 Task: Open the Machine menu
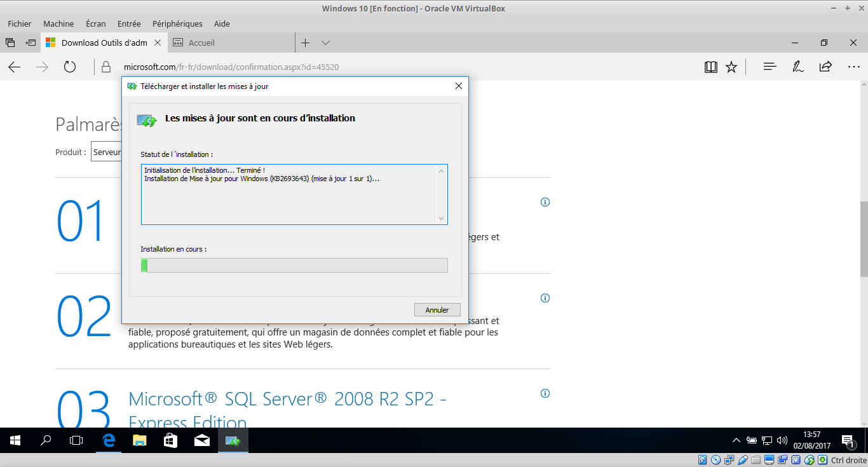[58, 24]
